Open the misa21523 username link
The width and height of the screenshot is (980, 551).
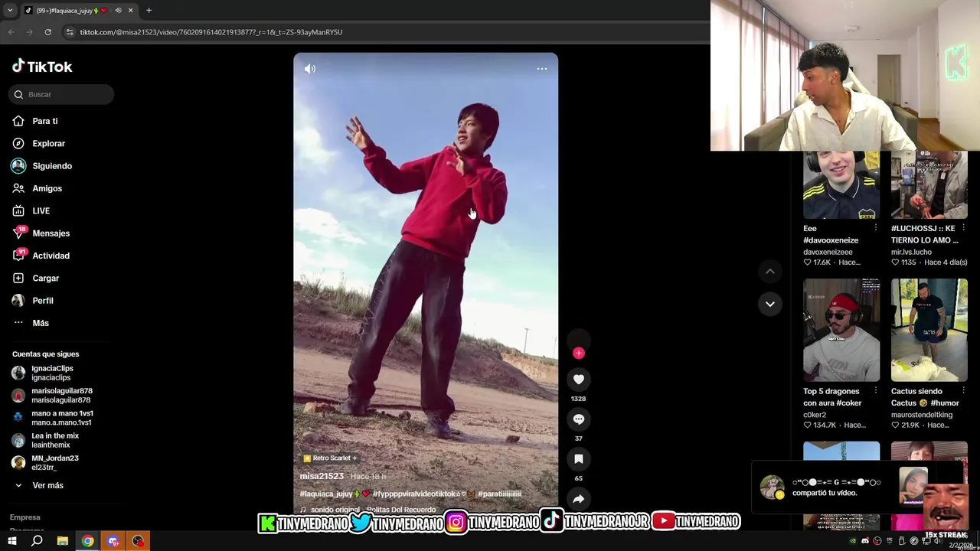[322, 476]
